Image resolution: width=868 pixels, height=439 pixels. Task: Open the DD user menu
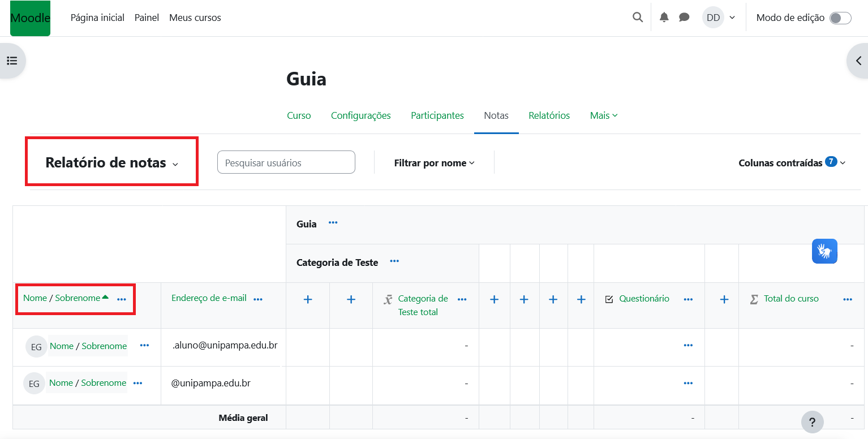click(x=719, y=18)
